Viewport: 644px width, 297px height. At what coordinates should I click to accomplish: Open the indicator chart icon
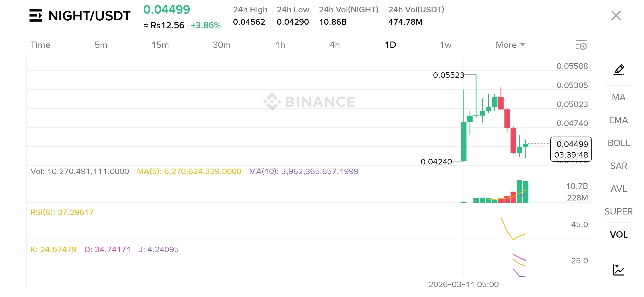[619, 270]
